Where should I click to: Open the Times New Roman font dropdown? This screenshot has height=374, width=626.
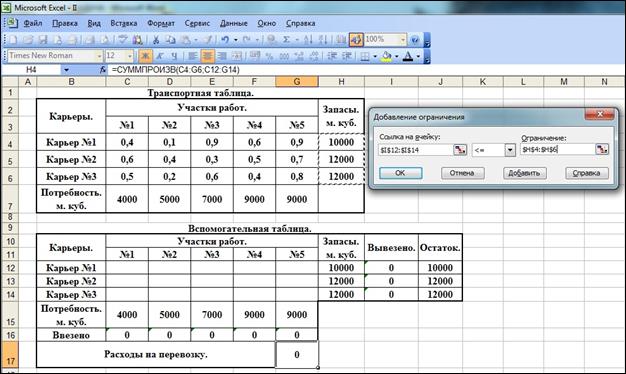click(99, 56)
